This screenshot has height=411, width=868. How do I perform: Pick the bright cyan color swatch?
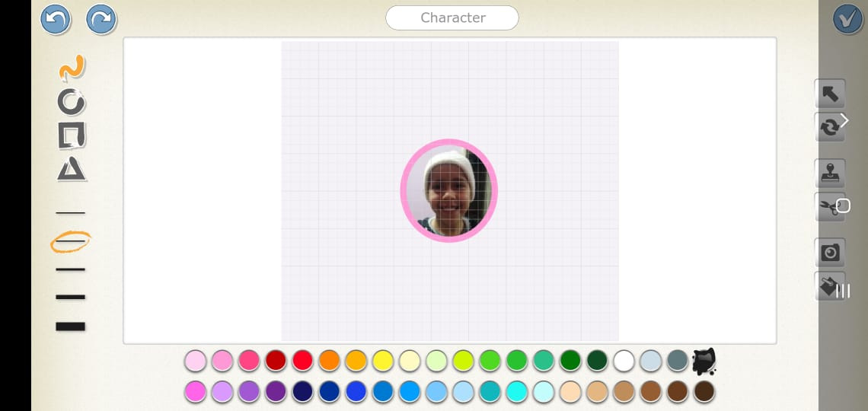tap(516, 392)
